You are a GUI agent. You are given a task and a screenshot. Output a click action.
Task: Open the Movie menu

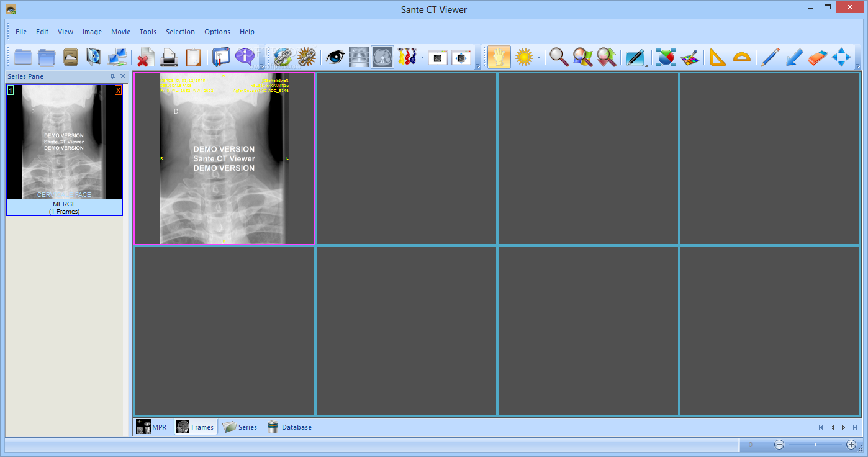pos(120,32)
